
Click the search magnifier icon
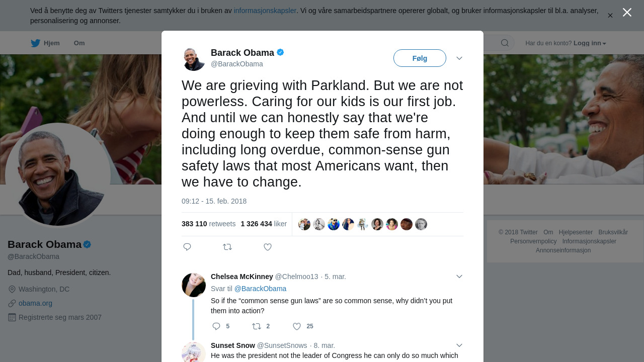[505, 43]
